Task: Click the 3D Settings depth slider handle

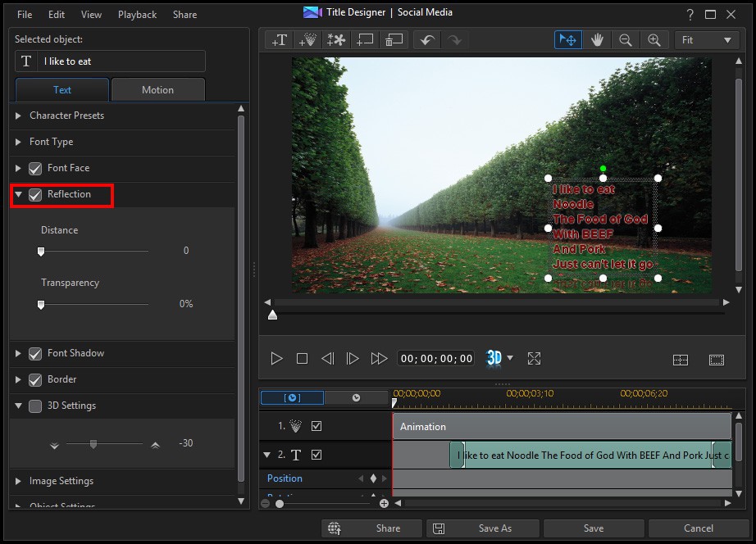Action: pos(93,444)
